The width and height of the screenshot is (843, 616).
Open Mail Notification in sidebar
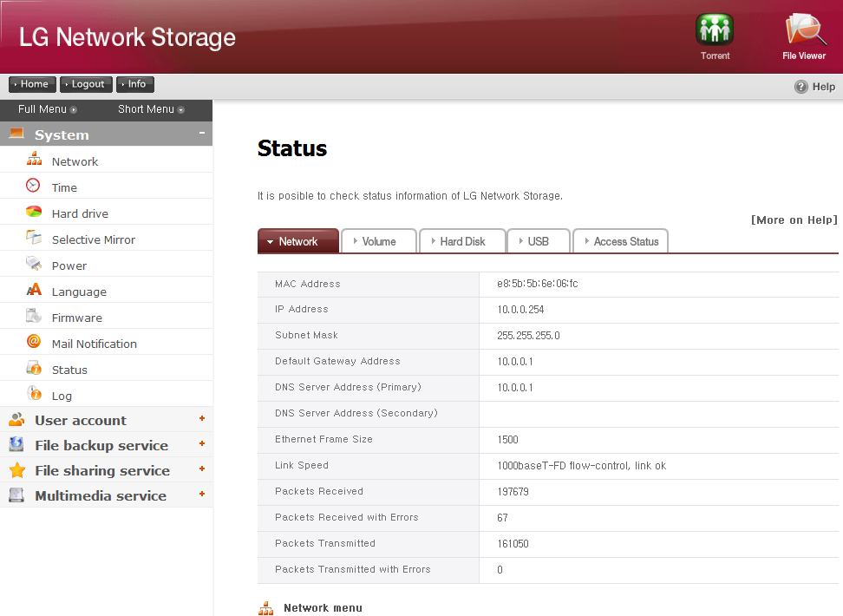pos(94,344)
